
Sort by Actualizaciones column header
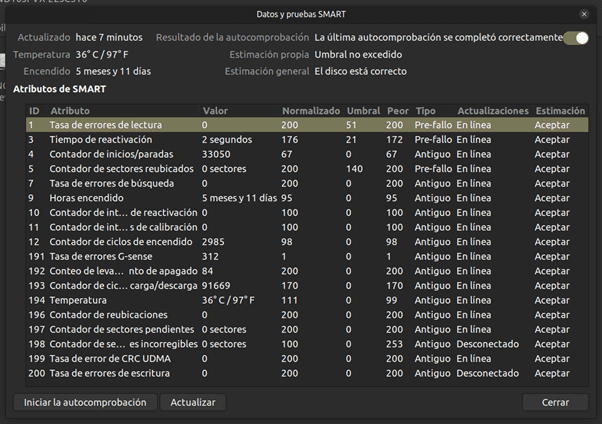[x=491, y=110]
